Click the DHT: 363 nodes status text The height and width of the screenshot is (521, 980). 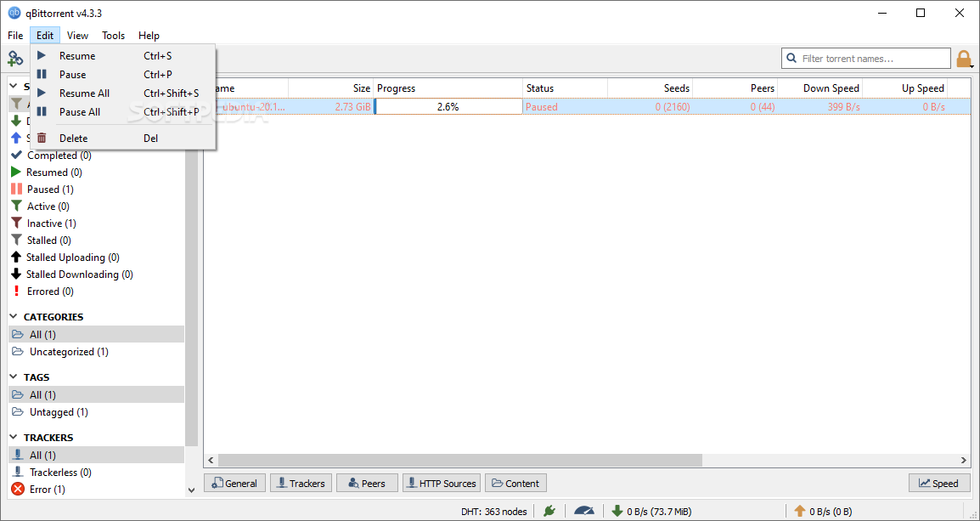coord(493,511)
